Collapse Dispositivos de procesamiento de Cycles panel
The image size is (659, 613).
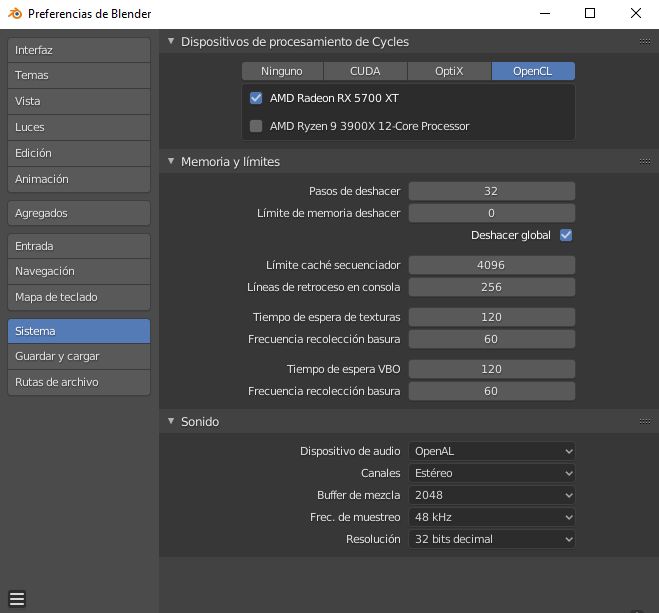(x=171, y=41)
